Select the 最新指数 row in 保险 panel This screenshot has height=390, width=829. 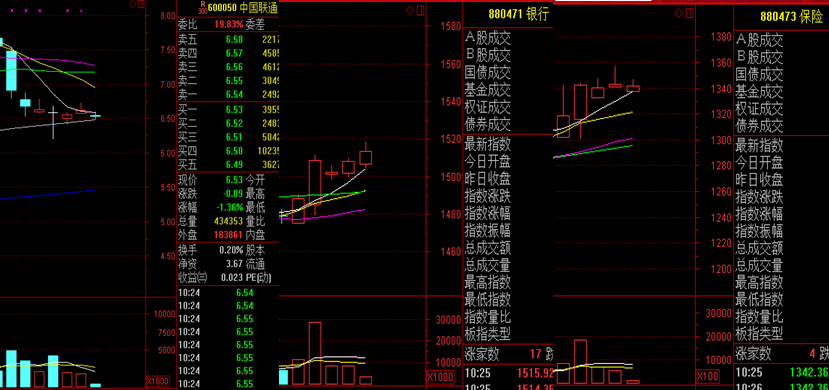[781, 145]
